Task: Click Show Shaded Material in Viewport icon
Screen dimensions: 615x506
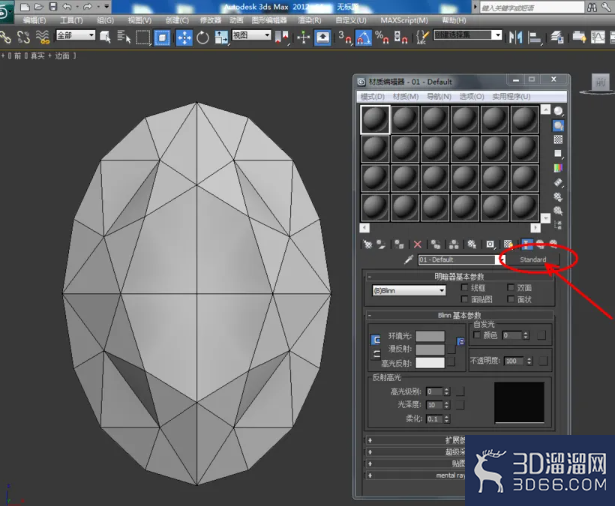Action: [508, 245]
